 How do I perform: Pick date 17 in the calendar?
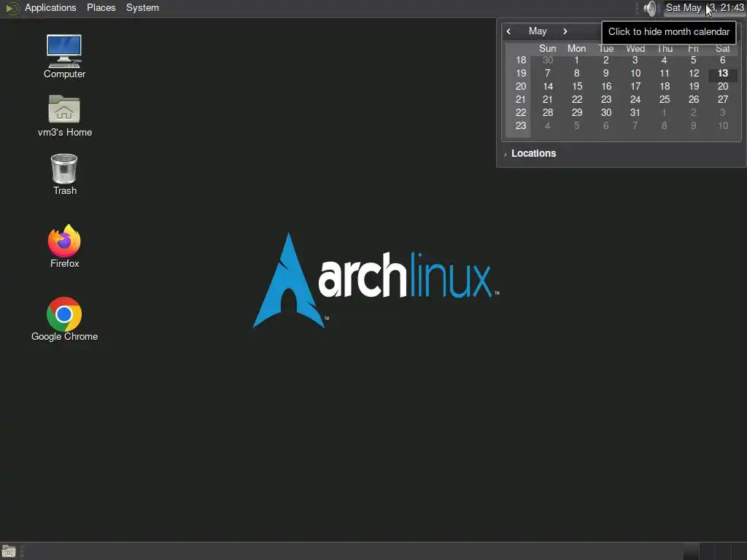[635, 86]
